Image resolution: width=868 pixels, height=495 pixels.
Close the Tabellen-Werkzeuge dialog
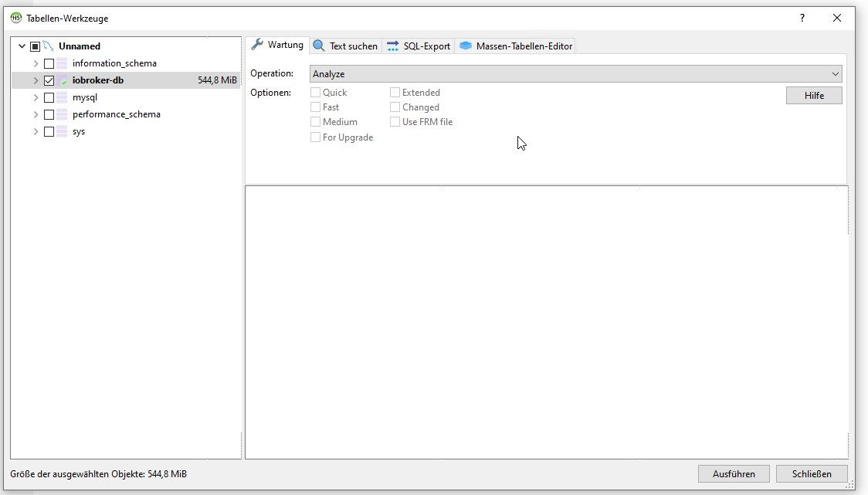837,18
